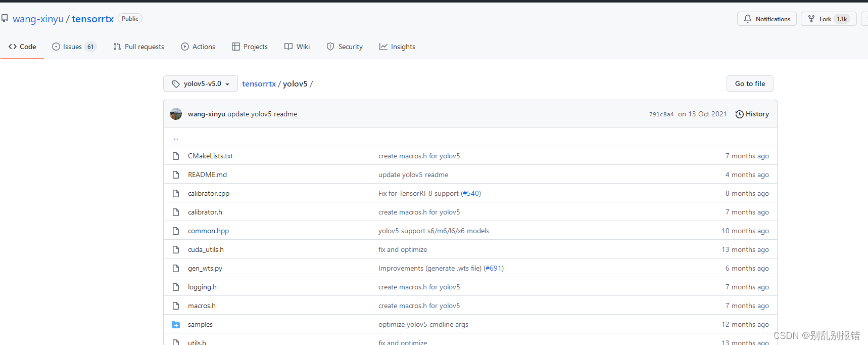Click '12 months ago' timestamp for samples
868x345 pixels.
click(x=745, y=324)
